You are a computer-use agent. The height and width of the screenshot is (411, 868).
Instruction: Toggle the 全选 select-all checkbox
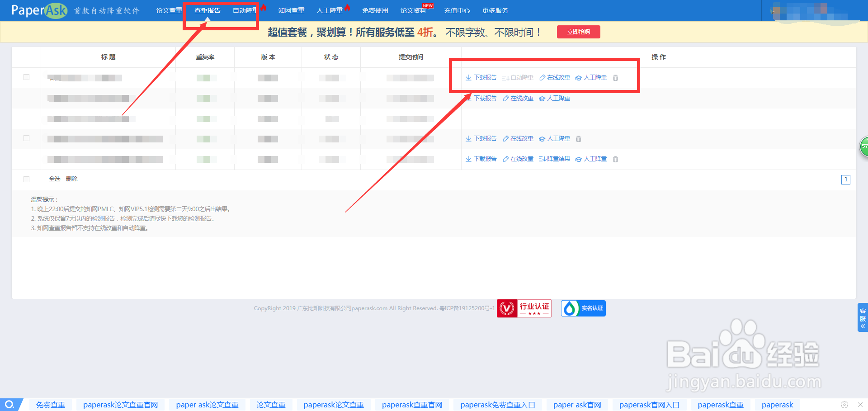26,179
